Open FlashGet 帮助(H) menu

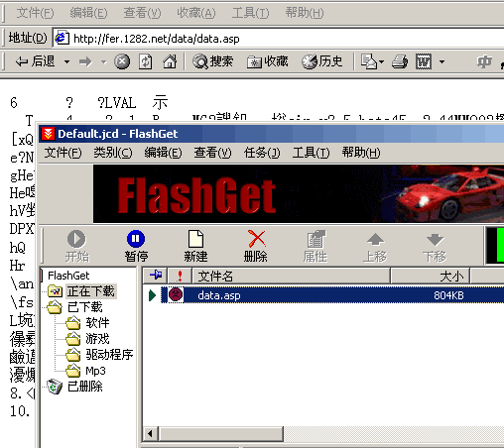361,153
